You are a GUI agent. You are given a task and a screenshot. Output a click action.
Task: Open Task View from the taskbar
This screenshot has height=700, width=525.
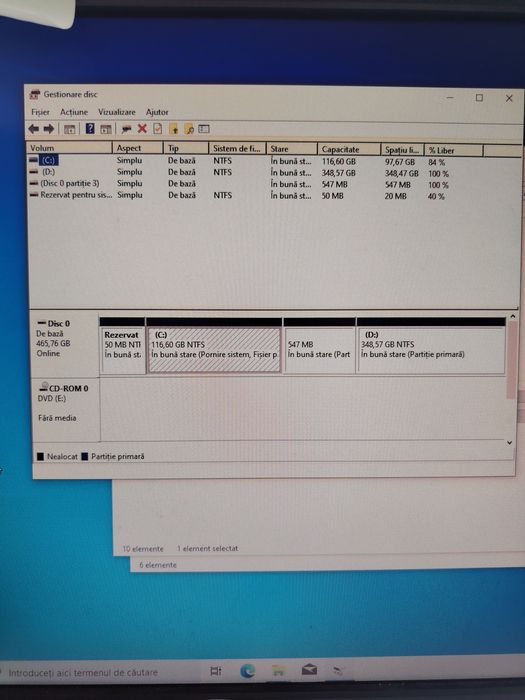tap(216, 671)
